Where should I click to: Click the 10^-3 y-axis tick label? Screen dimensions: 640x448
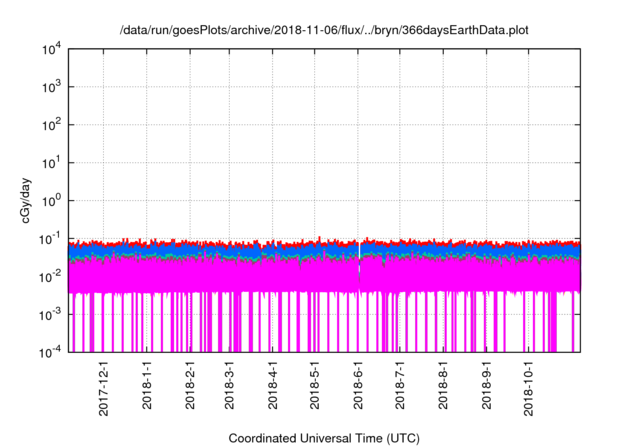point(50,315)
